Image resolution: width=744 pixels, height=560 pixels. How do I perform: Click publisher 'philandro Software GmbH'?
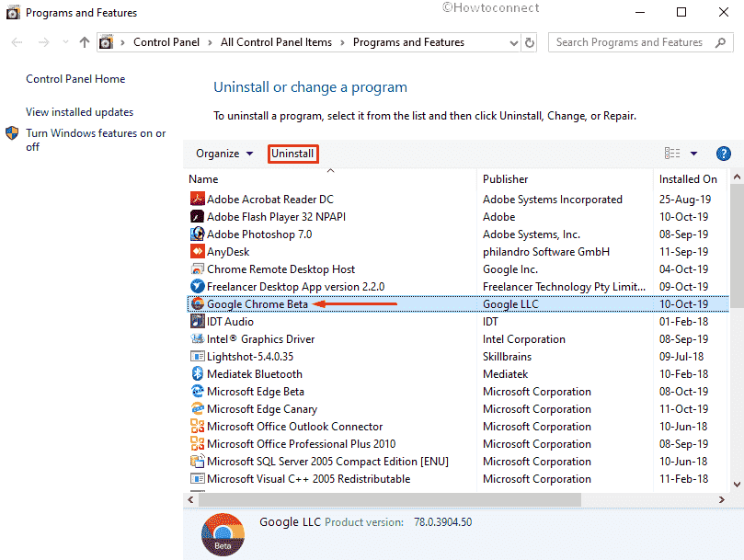546,252
